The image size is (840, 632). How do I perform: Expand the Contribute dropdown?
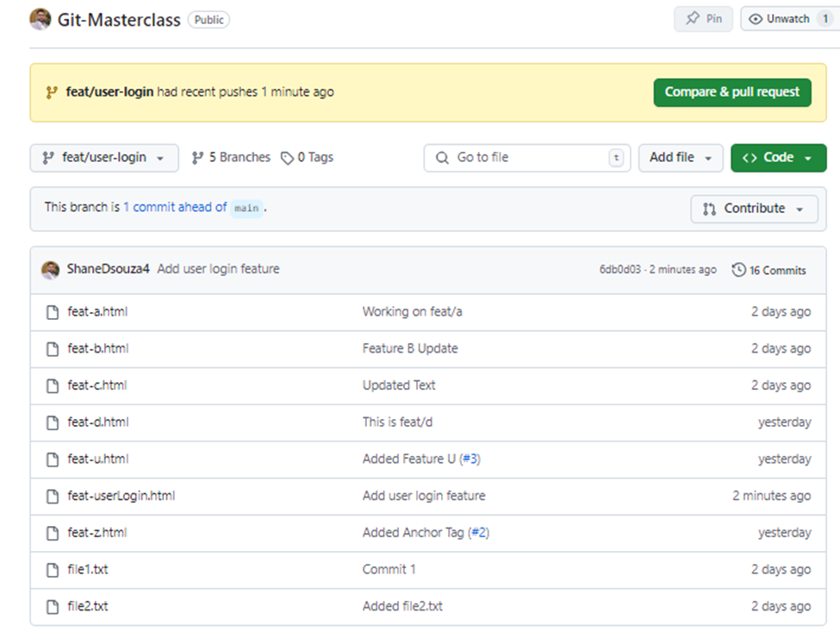755,209
